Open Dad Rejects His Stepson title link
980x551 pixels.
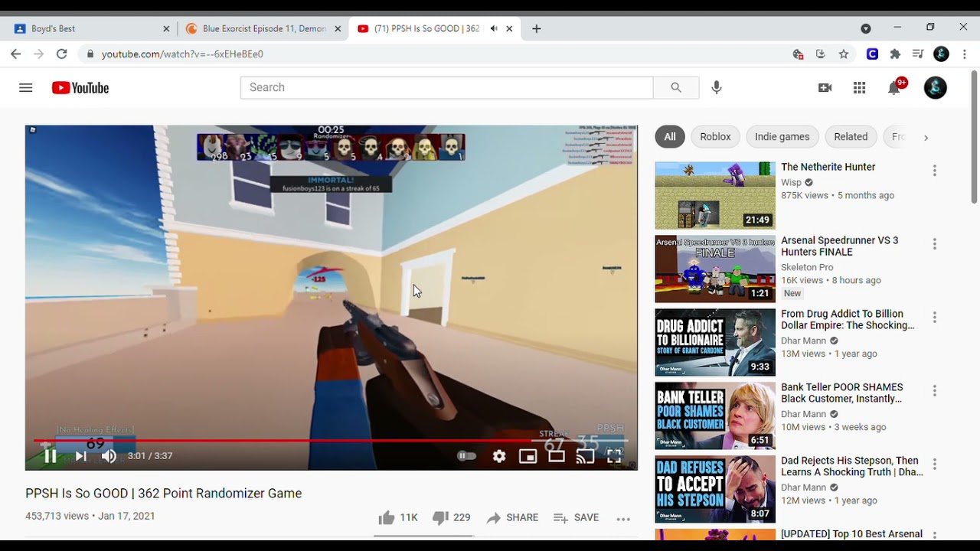pyautogui.click(x=852, y=467)
